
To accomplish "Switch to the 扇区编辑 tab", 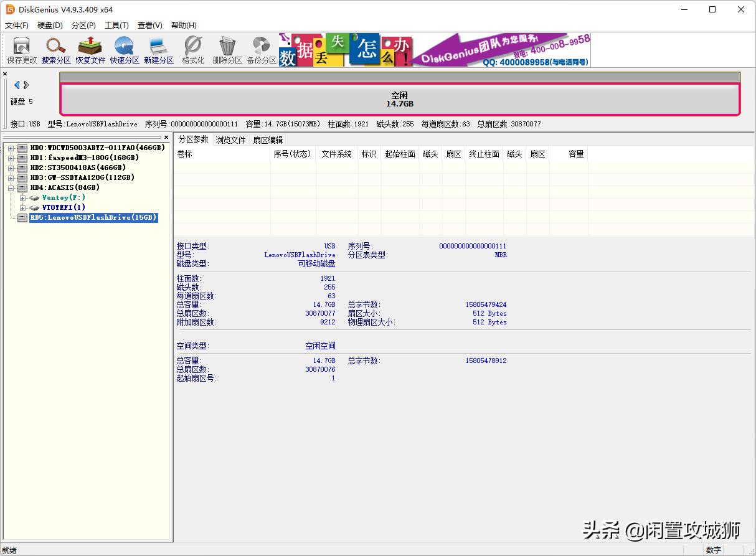I will [268, 140].
